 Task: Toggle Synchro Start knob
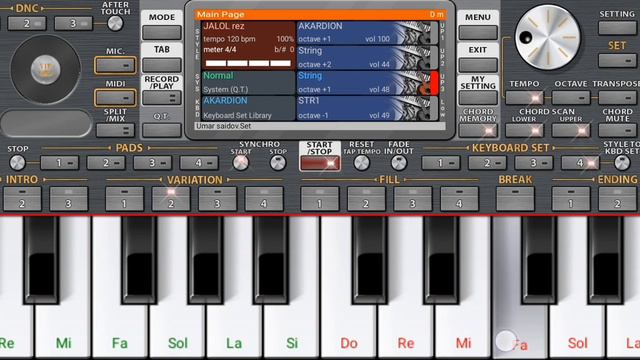pyautogui.click(x=240, y=163)
